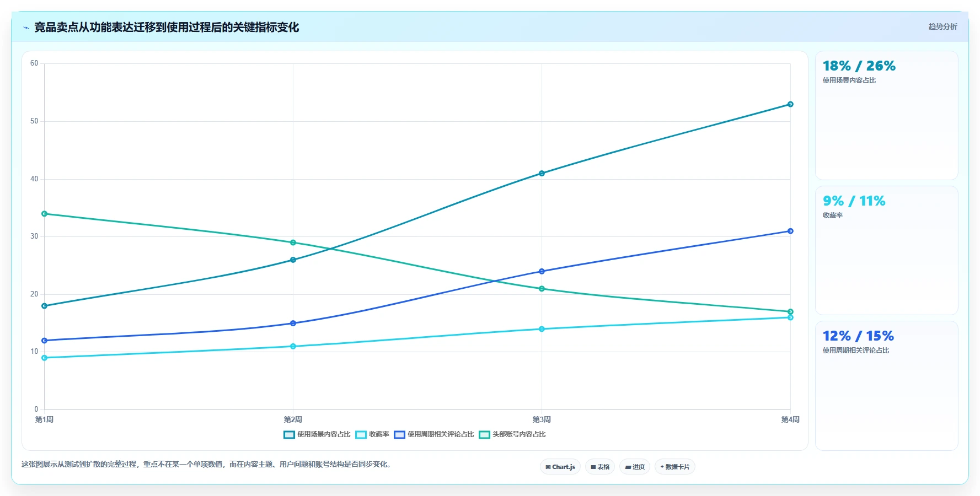Image resolution: width=980 pixels, height=496 pixels.
Task: Select the 表格 tag
Action: point(600,467)
